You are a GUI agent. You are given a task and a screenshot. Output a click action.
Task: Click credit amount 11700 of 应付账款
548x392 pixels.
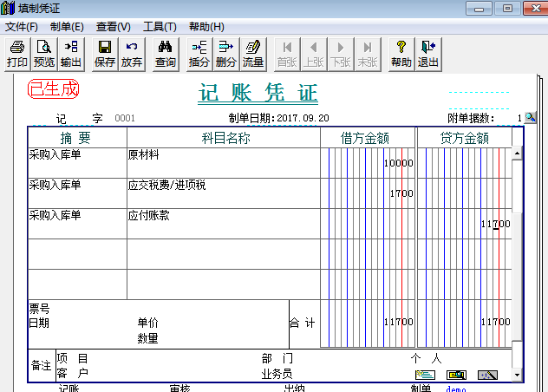pyautogui.click(x=465, y=224)
